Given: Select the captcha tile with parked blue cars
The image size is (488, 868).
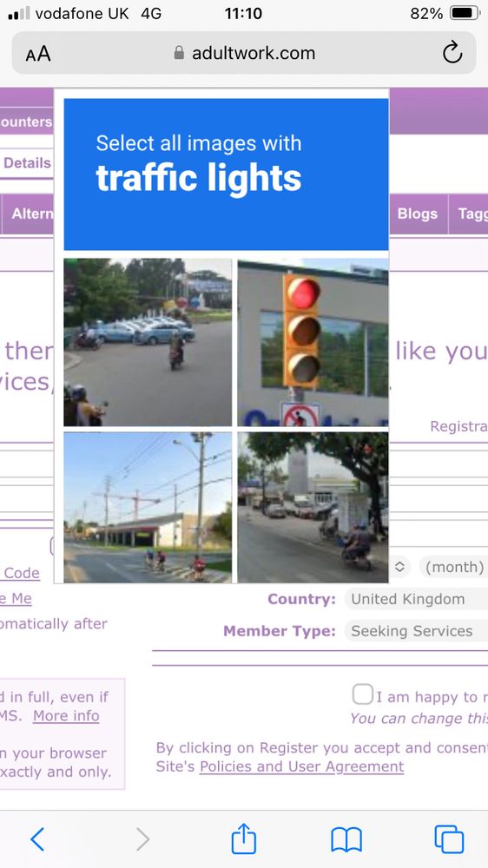Looking at the screenshot, I should point(148,342).
